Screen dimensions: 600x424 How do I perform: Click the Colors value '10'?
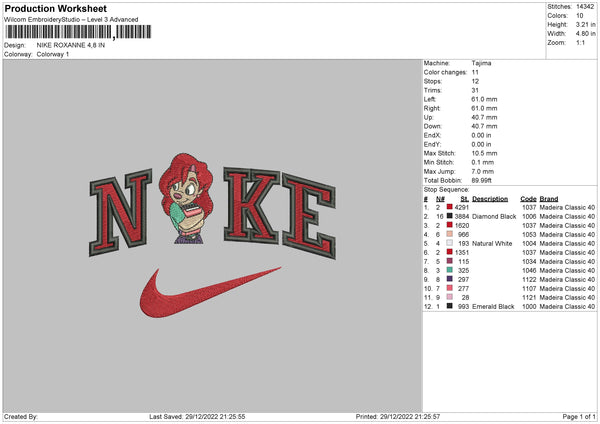[580, 16]
